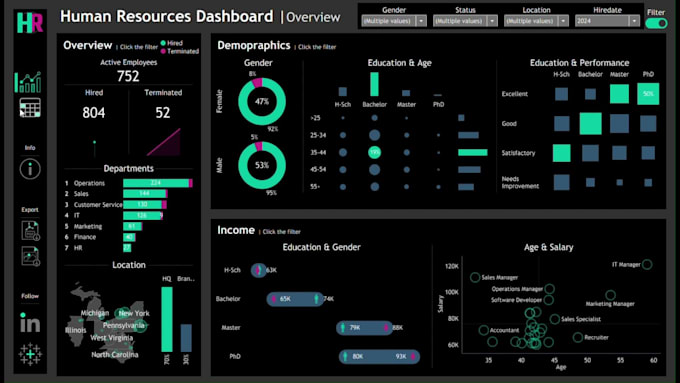Open the Hiredate filter dropdown
680x383 pixels.
click(607, 21)
